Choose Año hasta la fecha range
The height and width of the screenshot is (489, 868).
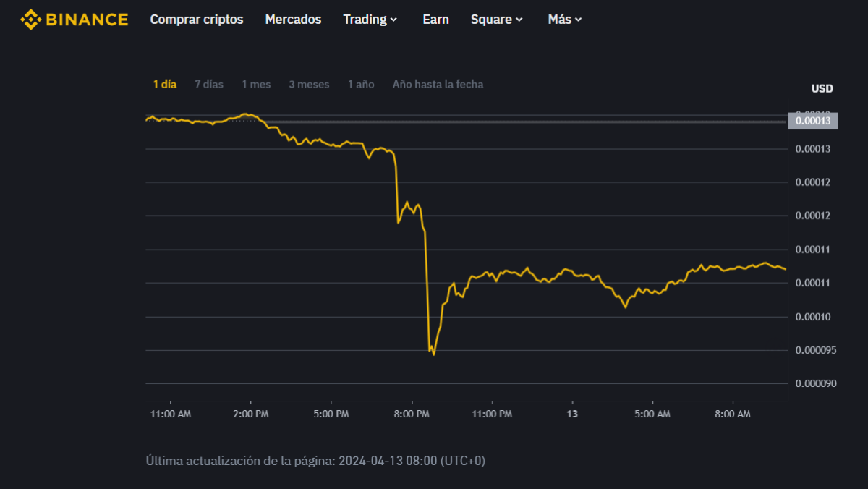(438, 84)
